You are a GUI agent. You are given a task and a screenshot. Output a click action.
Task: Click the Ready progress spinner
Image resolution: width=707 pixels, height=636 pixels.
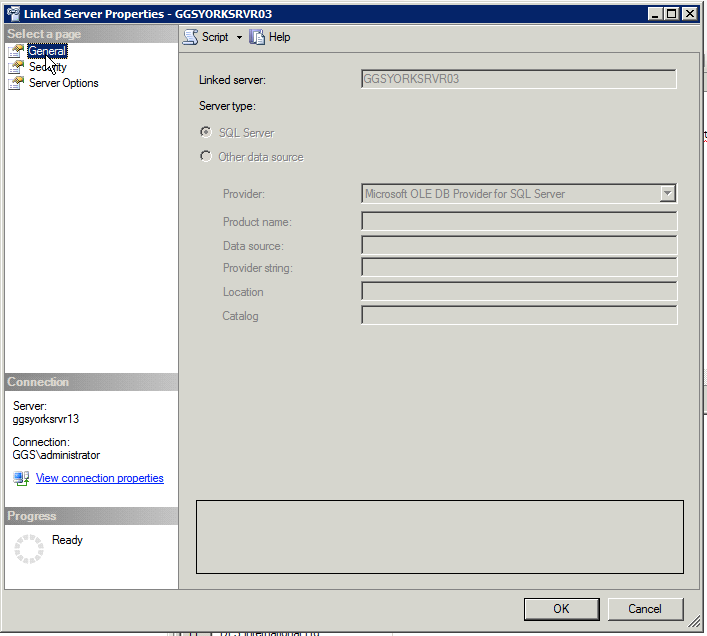click(x=29, y=549)
